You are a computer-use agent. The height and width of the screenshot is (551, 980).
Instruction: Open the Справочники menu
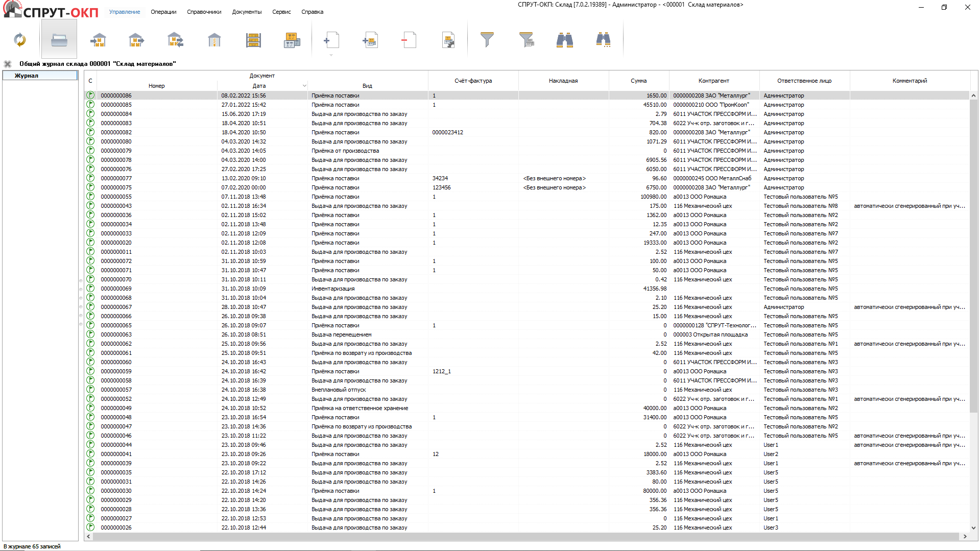click(x=204, y=12)
